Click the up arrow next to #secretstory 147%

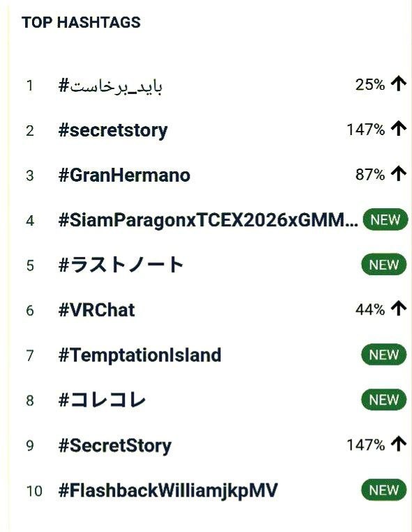tap(399, 129)
